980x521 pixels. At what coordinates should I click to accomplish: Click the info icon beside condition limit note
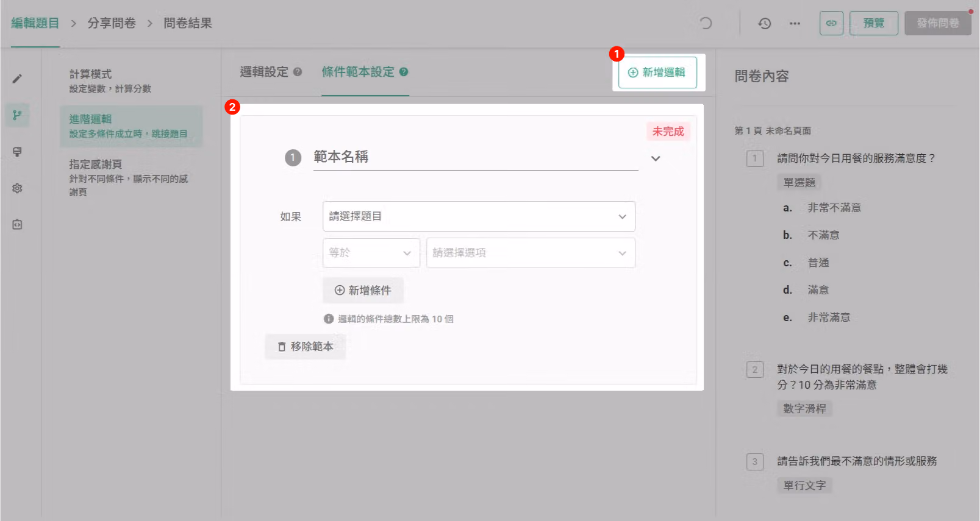[329, 319]
